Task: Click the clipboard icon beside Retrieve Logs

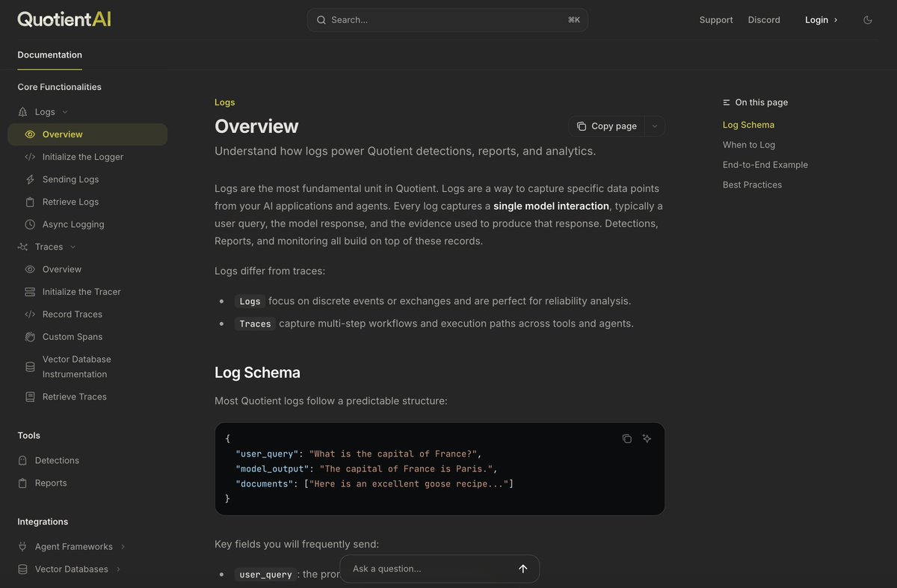Action: click(x=30, y=202)
